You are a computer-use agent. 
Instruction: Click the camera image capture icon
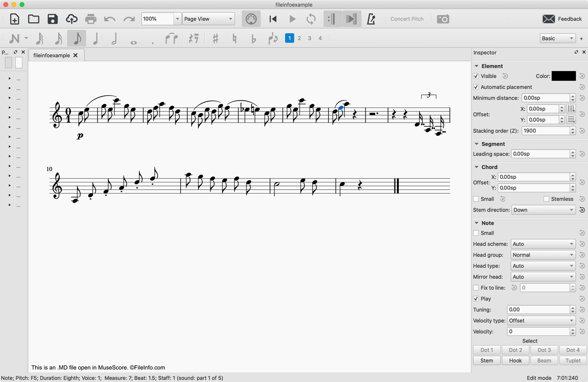443,19
